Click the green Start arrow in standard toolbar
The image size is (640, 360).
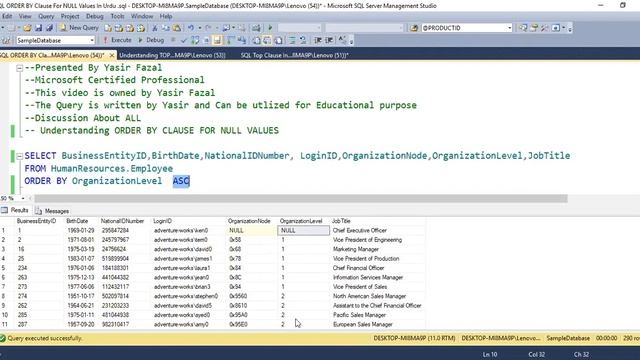[270, 28]
